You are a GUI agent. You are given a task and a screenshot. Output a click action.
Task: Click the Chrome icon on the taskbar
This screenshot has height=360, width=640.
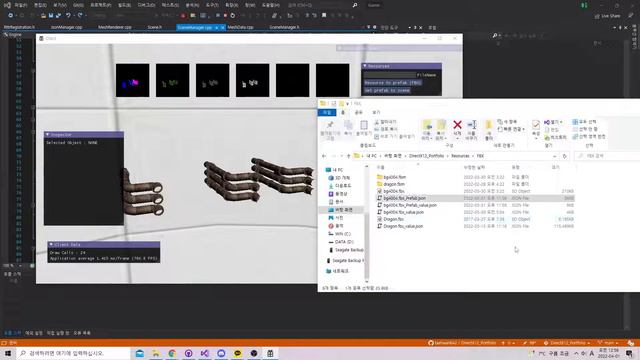point(172,353)
